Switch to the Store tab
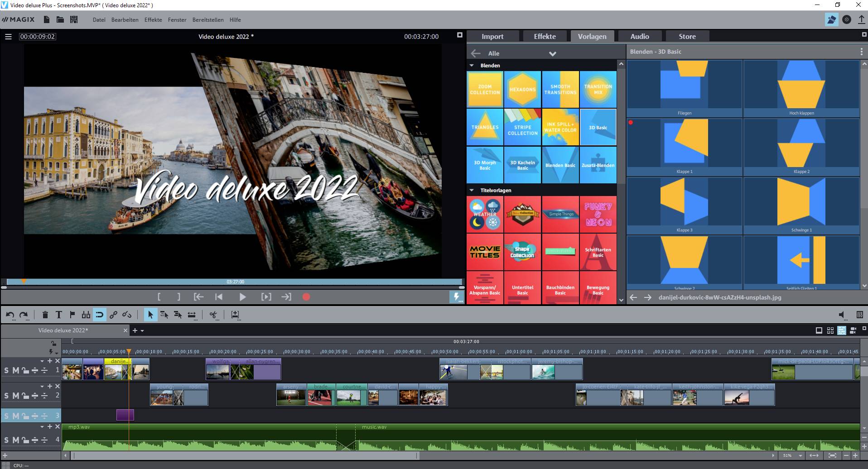Screen dimensions: 868x469 coord(687,37)
